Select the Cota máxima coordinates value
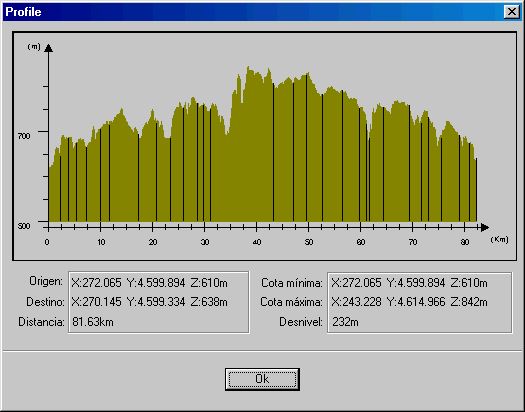Image resolution: width=525 pixels, height=412 pixels. [x=409, y=302]
